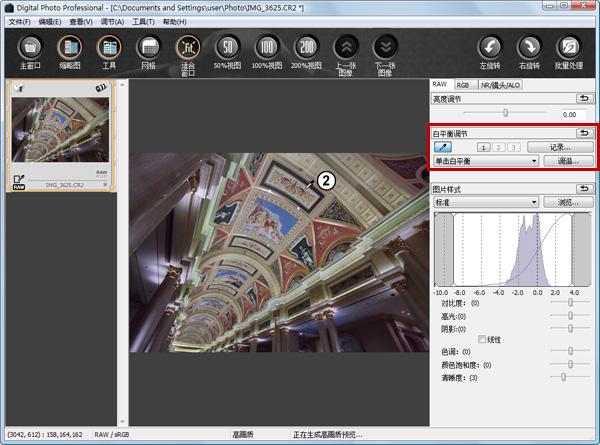Open the File (文件) menu
The image size is (600, 445).
20,22
